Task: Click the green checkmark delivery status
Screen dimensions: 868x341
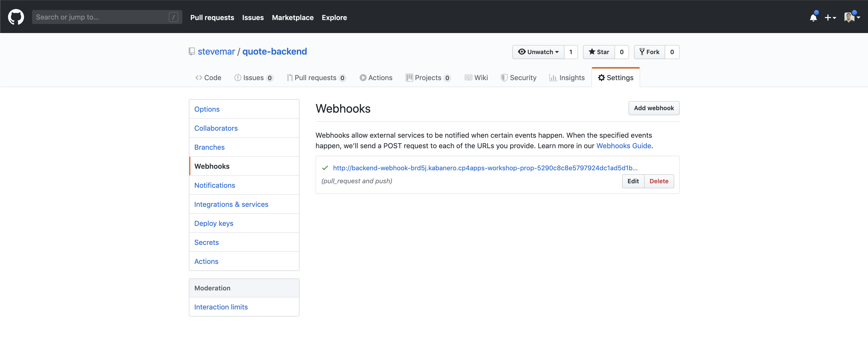Action: tap(325, 168)
